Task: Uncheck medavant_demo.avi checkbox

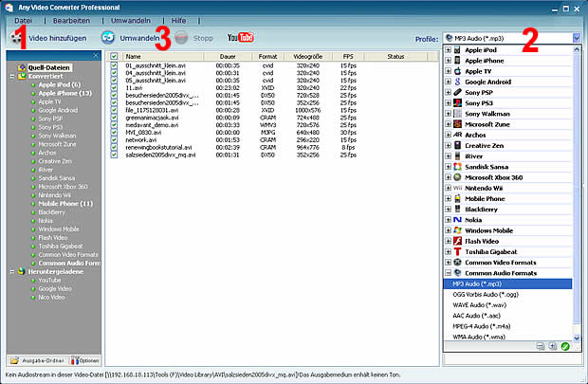Action: [114, 125]
